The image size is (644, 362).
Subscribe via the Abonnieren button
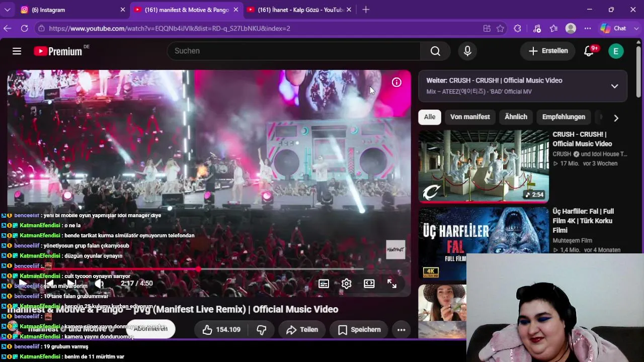(150, 329)
